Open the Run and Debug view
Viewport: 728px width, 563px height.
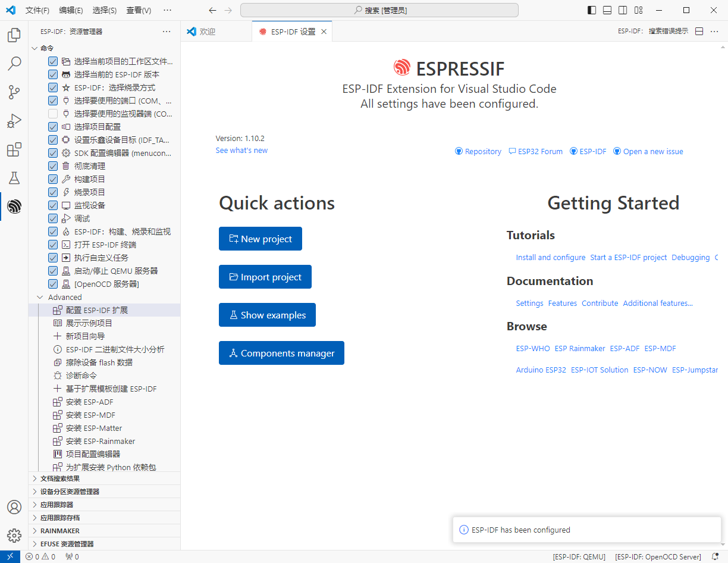(x=14, y=121)
